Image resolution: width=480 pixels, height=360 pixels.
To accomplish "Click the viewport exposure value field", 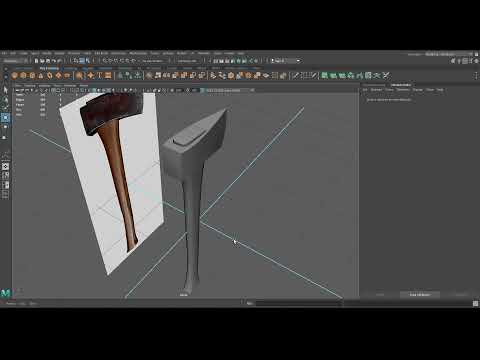I will click(179, 90).
